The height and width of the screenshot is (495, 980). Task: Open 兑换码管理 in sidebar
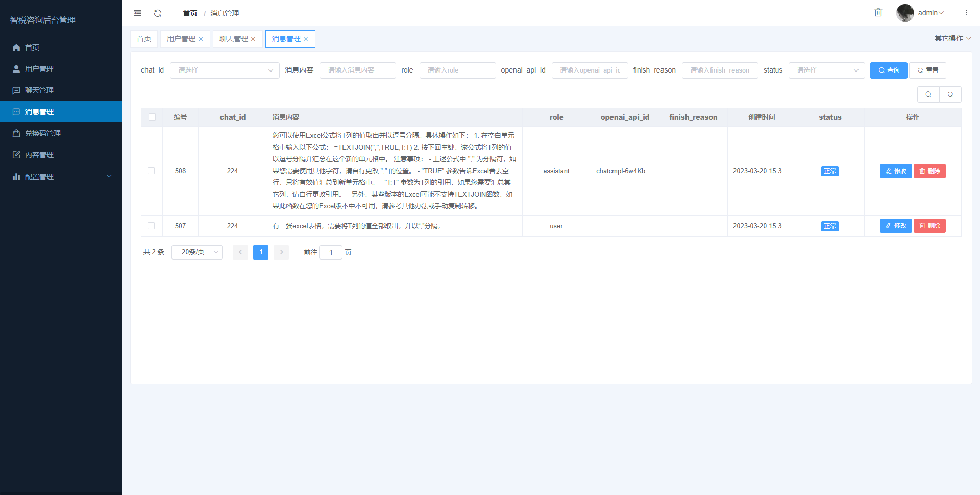[x=61, y=133]
